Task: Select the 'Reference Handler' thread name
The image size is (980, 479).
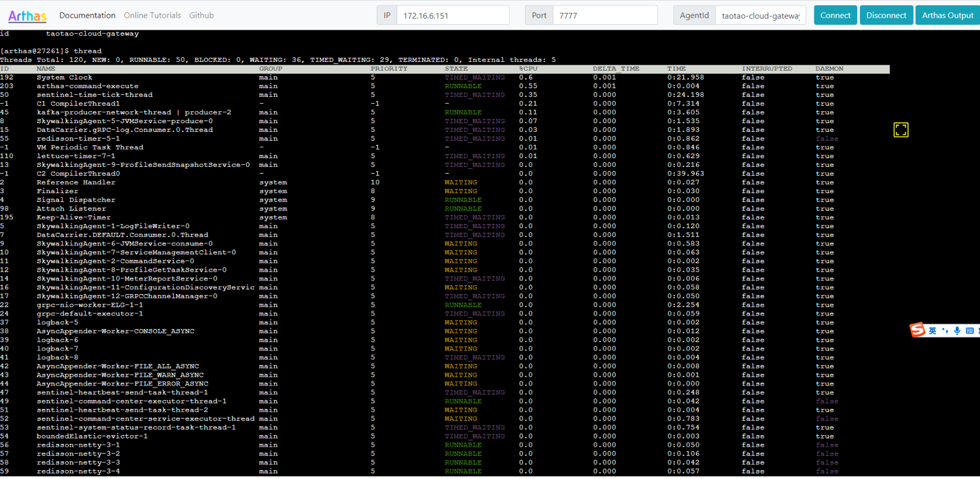Action: 76,182
